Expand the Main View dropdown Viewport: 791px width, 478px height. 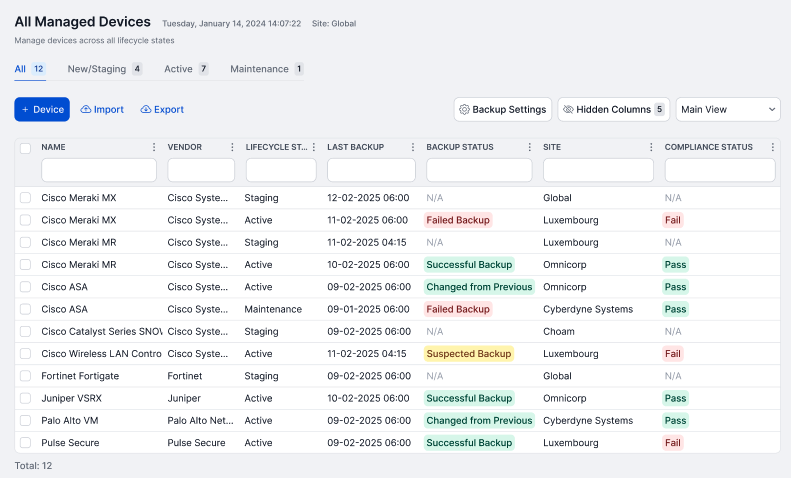(x=728, y=110)
